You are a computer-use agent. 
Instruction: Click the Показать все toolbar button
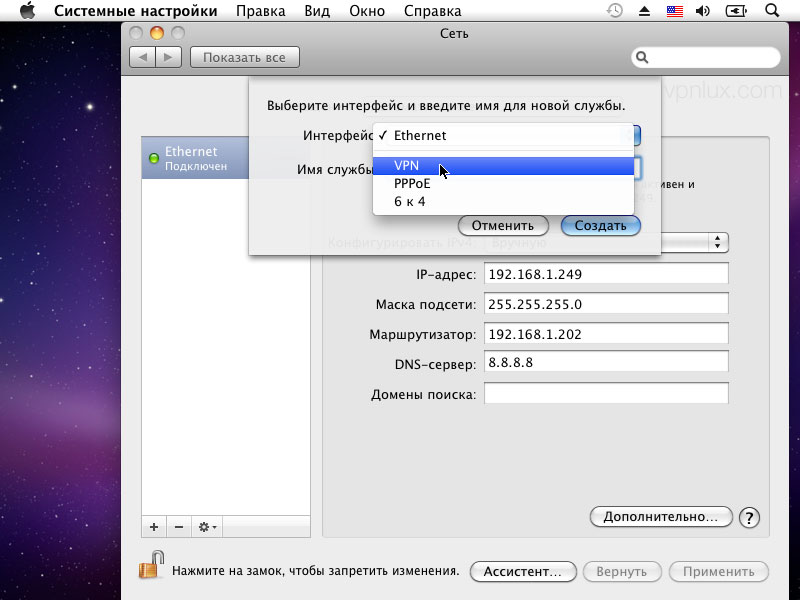tap(244, 57)
